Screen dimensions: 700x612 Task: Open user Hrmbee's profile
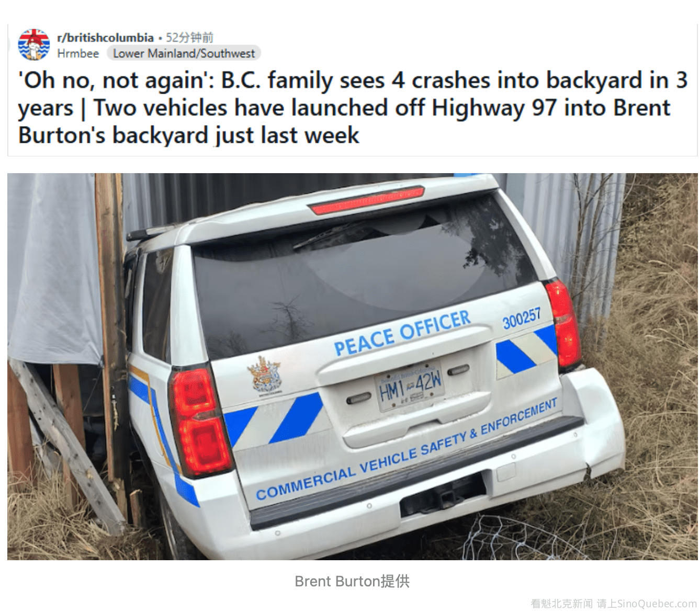(x=78, y=53)
